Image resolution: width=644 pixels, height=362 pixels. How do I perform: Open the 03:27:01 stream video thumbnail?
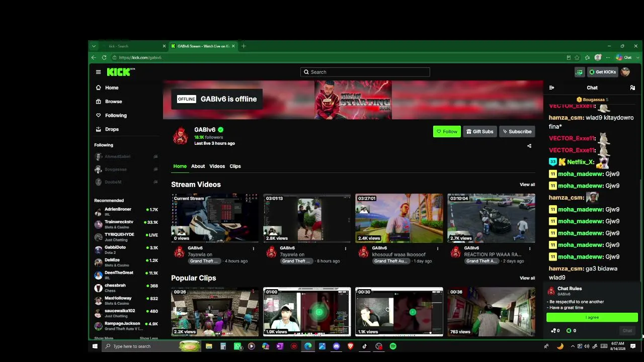pyautogui.click(x=399, y=218)
